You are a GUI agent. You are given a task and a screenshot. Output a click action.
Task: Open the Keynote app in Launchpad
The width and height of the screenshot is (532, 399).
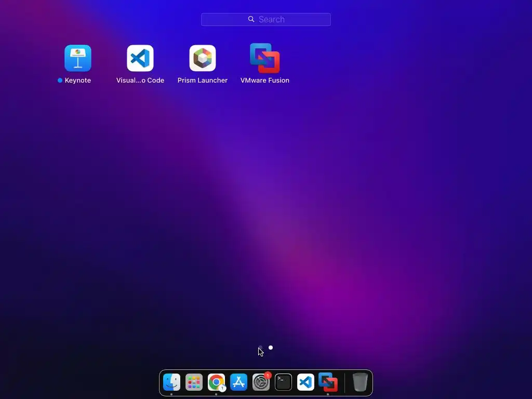click(x=78, y=58)
